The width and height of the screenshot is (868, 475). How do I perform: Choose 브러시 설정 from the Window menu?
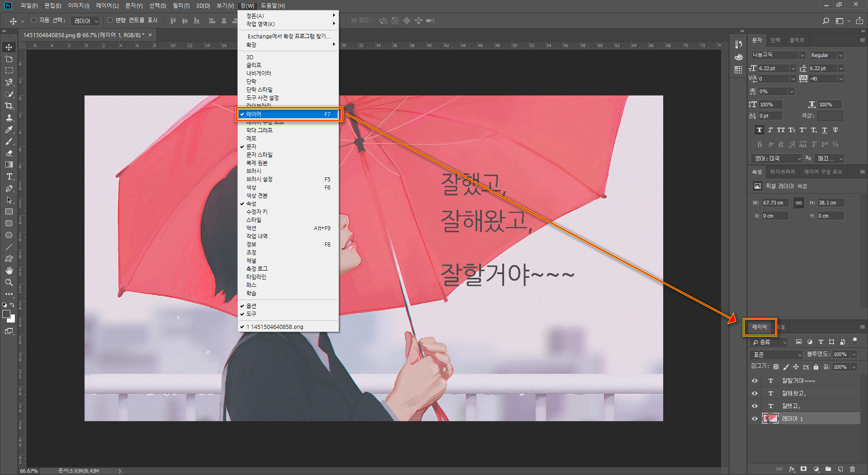(x=288, y=179)
